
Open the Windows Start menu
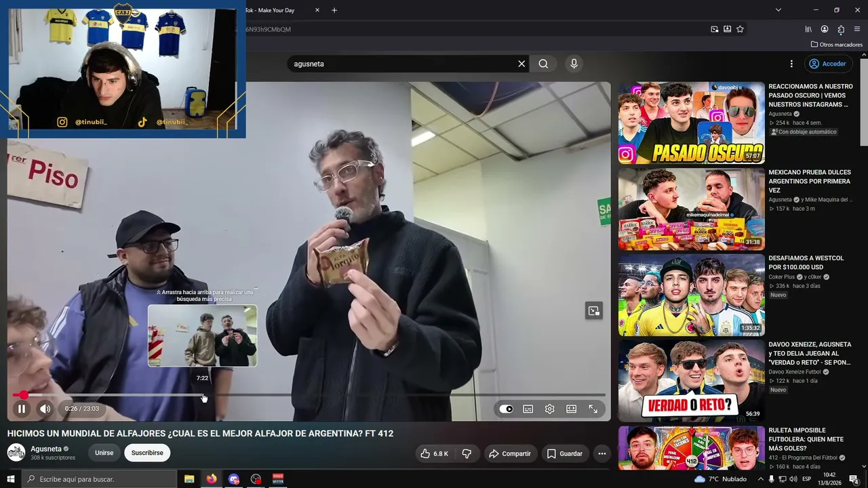(x=11, y=479)
